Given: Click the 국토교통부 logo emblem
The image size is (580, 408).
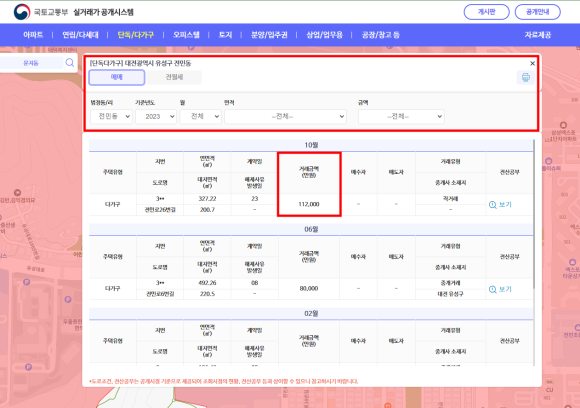Looking at the screenshot, I should click(22, 12).
